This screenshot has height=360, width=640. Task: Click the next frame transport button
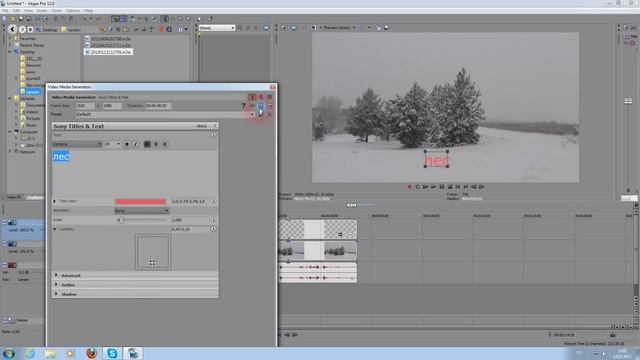coord(482,187)
